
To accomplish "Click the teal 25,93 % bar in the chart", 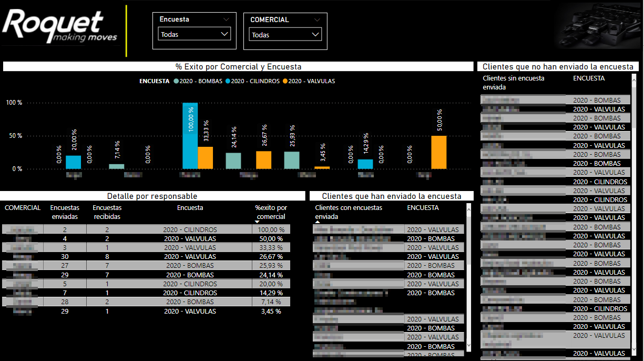I will tap(292, 161).
